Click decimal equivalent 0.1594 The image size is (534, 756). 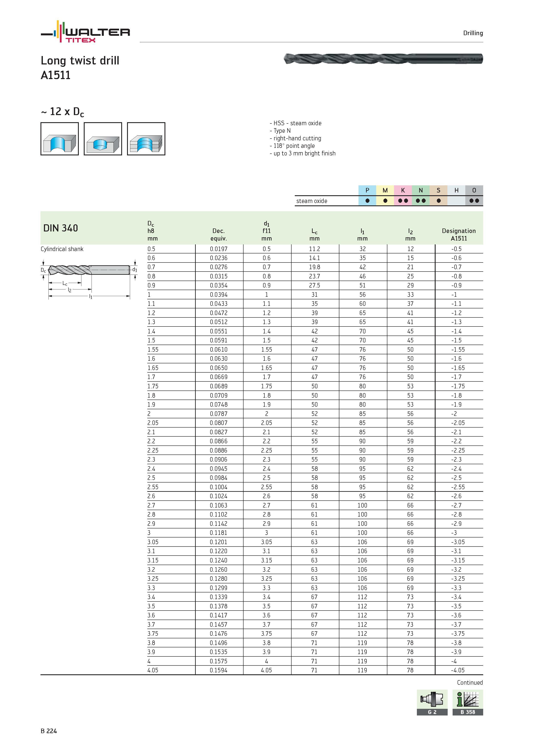tap(219, 670)
